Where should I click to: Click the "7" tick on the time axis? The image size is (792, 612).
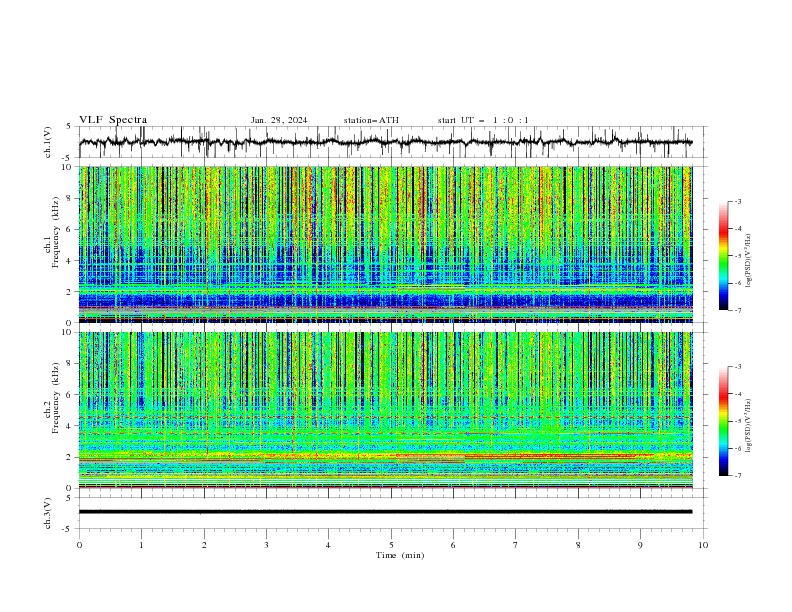click(x=516, y=545)
